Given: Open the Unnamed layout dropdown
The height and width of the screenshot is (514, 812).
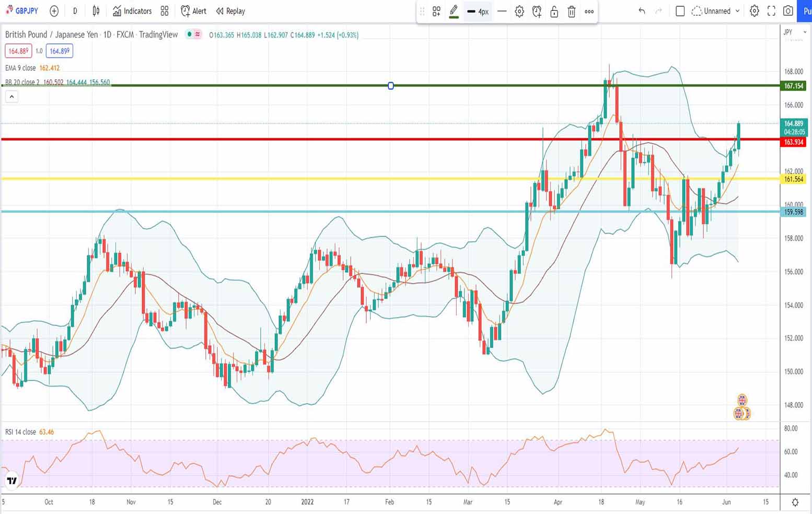Looking at the screenshot, I should (x=716, y=11).
